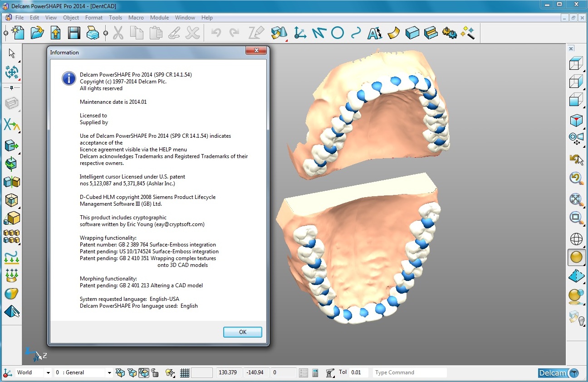Click OK in the Information dialog

pos(243,332)
